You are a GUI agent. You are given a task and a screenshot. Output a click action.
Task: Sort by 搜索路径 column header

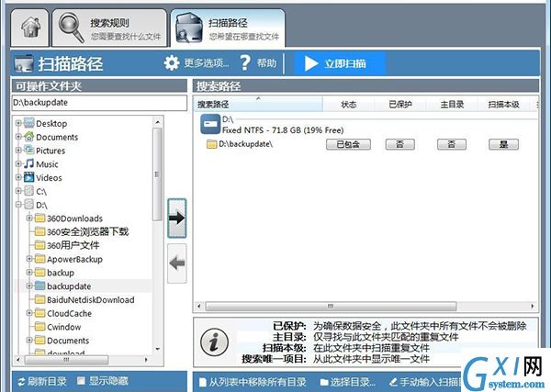[x=257, y=104]
